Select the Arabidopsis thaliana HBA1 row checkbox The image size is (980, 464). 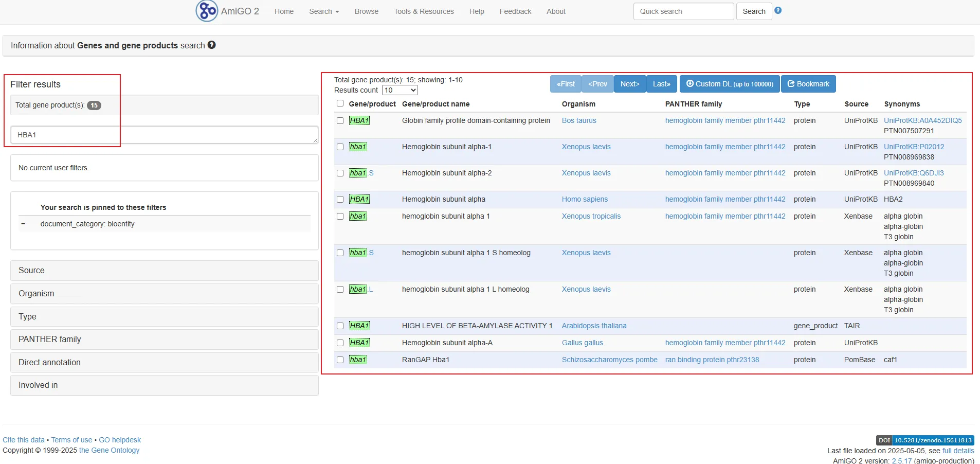pyautogui.click(x=340, y=326)
